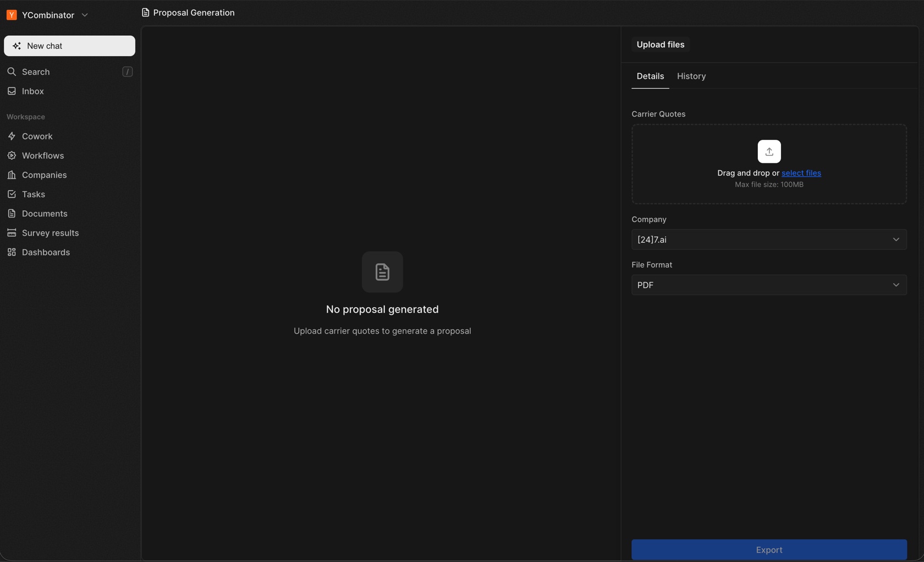
Task: Click the File Format field label
Action: [652, 265]
